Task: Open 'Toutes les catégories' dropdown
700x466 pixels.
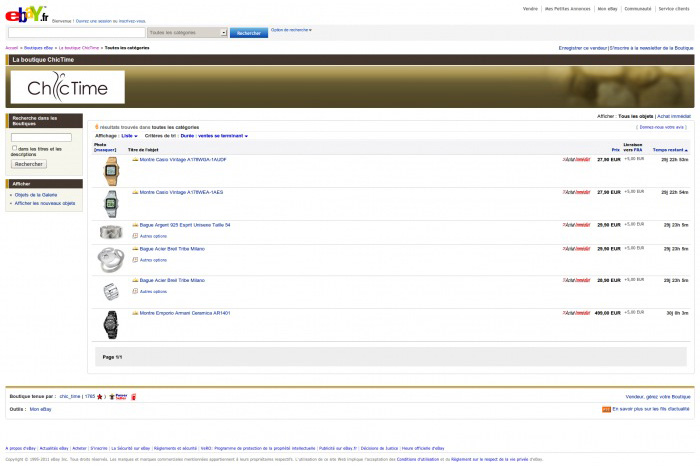Action: pos(187,33)
